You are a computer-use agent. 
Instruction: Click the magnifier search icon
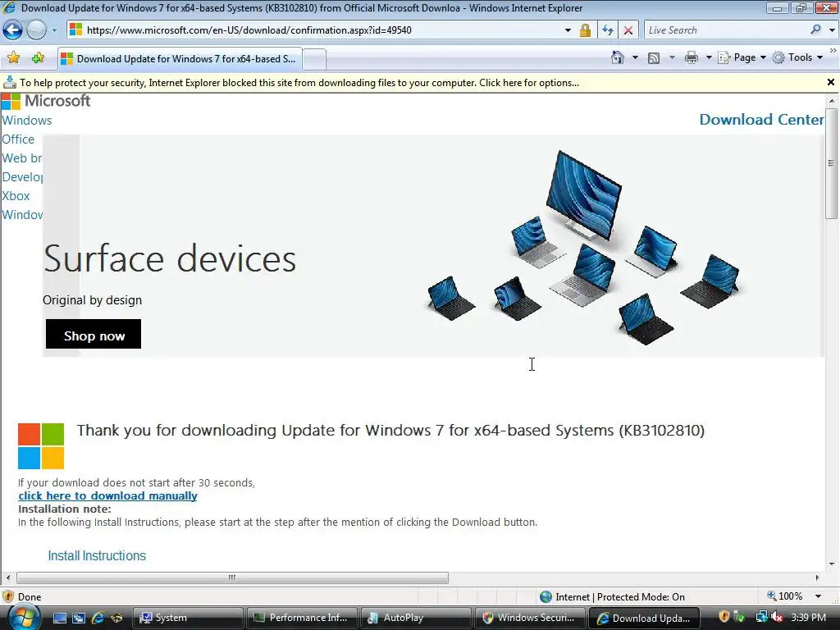coord(815,30)
